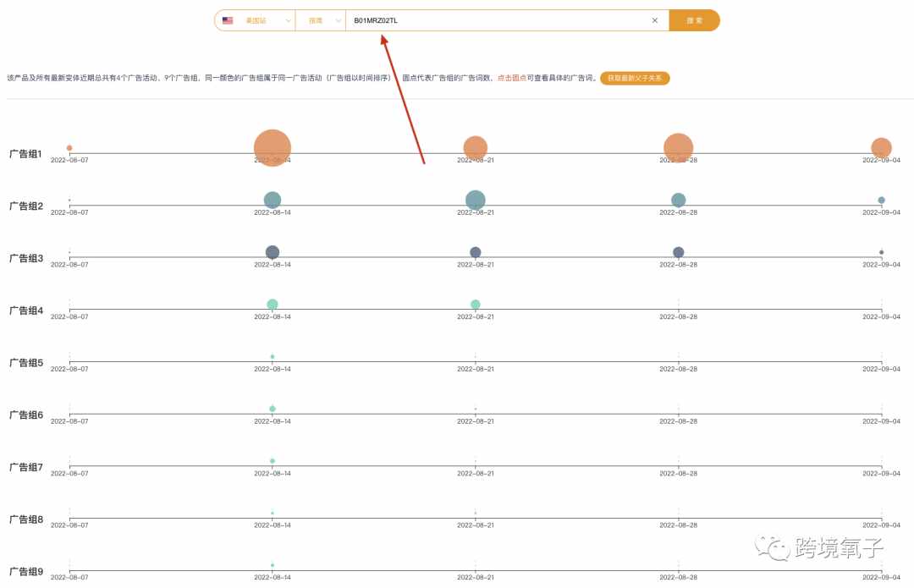Click the US flag icon
Viewport: 914px width, 588px height.
(228, 20)
